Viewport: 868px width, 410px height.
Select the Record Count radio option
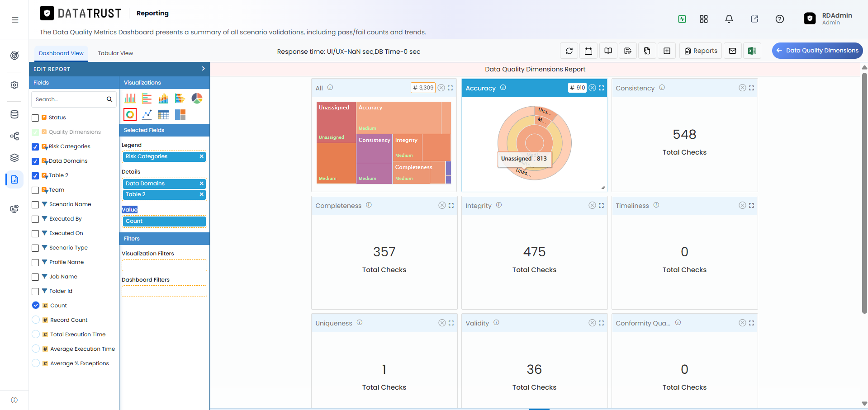pos(36,320)
